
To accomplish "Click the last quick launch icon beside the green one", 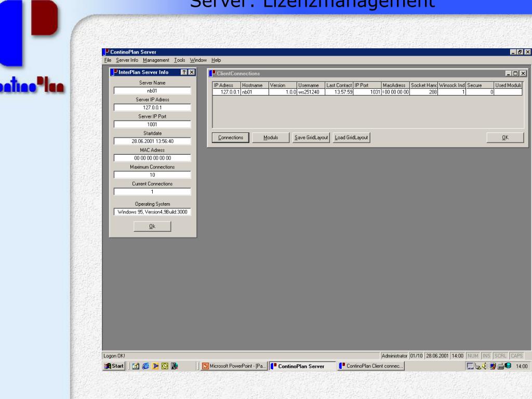I will coord(175,366).
